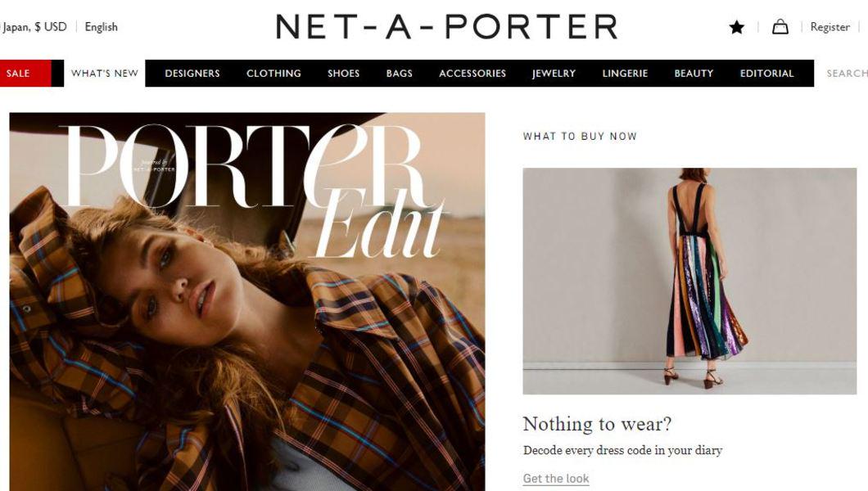868x491 pixels.
Task: Open the Accessories menu
Action: pyautogui.click(x=472, y=74)
